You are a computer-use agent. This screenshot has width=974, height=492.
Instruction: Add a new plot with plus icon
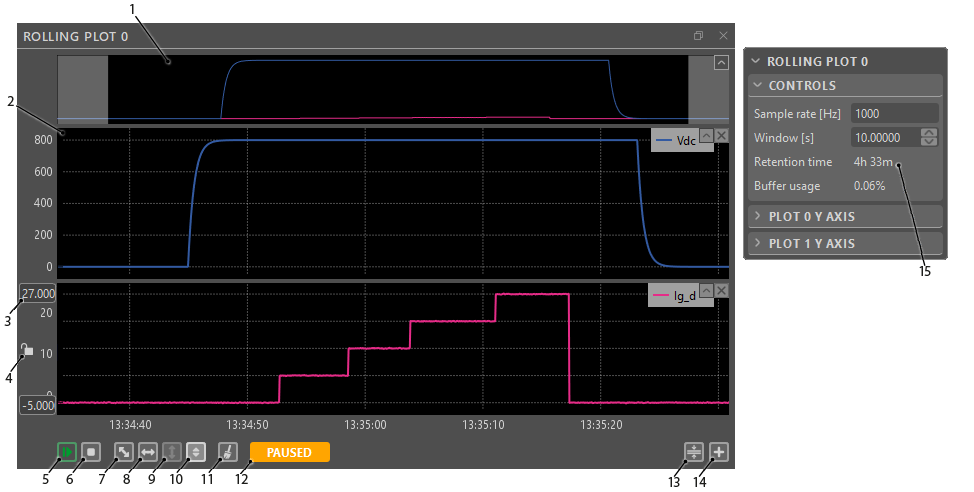(x=718, y=452)
